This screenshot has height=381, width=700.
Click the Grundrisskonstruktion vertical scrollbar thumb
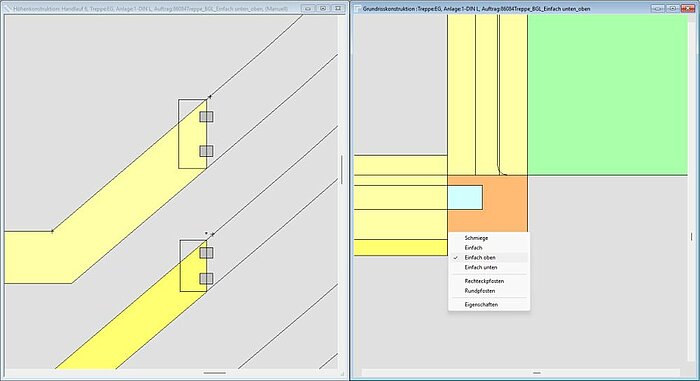[692, 237]
